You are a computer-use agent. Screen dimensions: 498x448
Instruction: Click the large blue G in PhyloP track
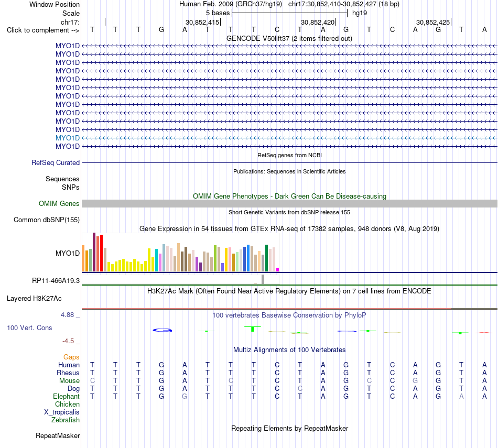click(163, 330)
